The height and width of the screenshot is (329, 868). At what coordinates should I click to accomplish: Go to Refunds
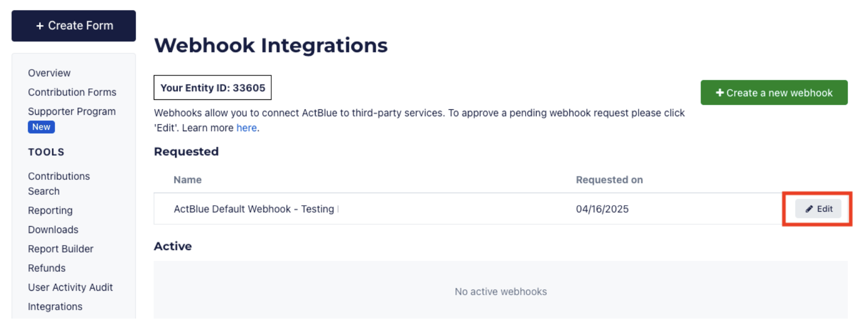click(x=47, y=268)
